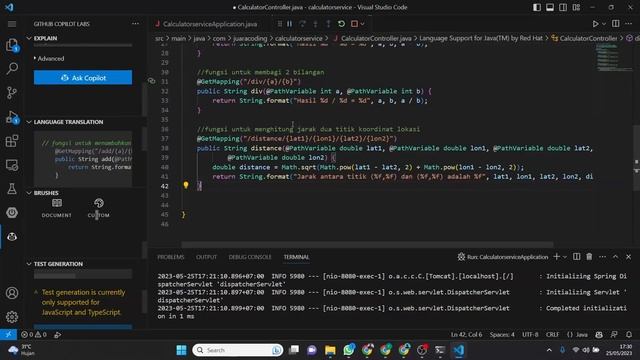This screenshot has width=640, height=360.
Task: Open the Run and Debug view
Action: click(x=12, y=117)
